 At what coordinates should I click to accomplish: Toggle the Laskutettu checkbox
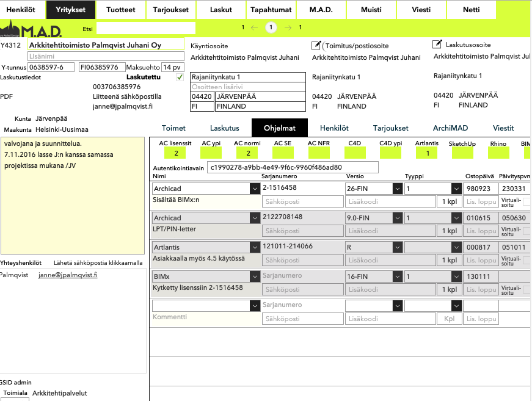coord(179,78)
